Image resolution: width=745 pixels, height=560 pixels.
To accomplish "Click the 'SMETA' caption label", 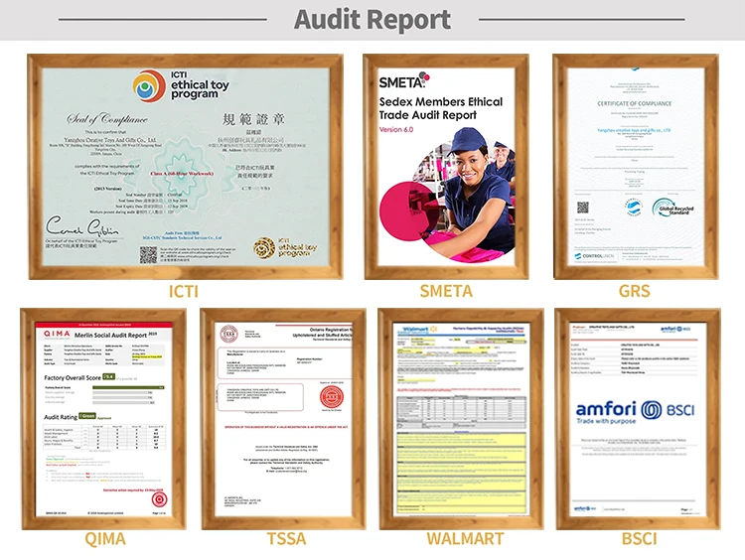I will pos(446,291).
